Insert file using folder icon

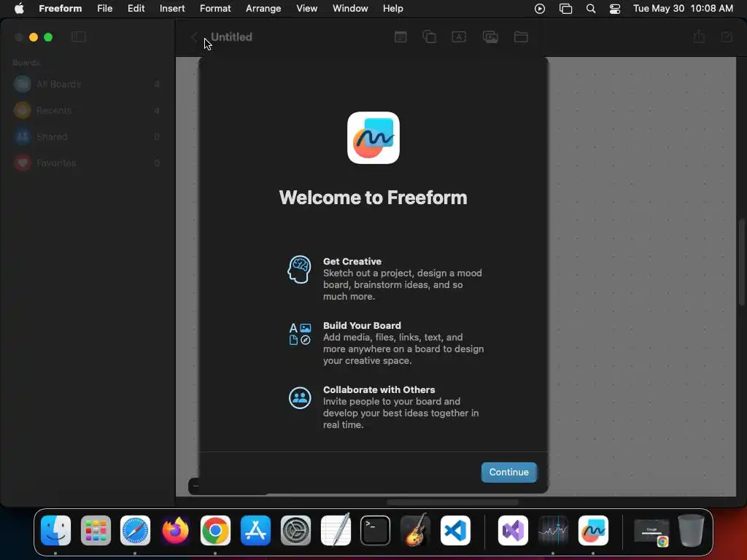521,37
